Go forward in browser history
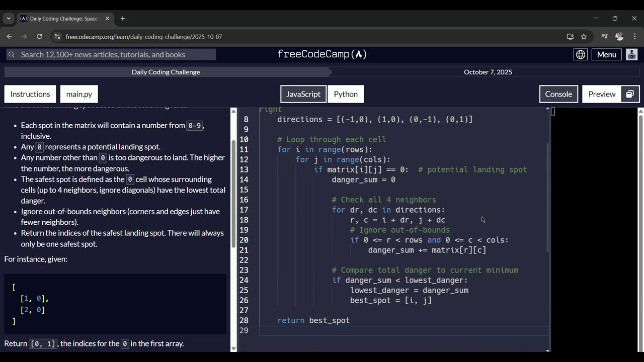 [x=24, y=37]
